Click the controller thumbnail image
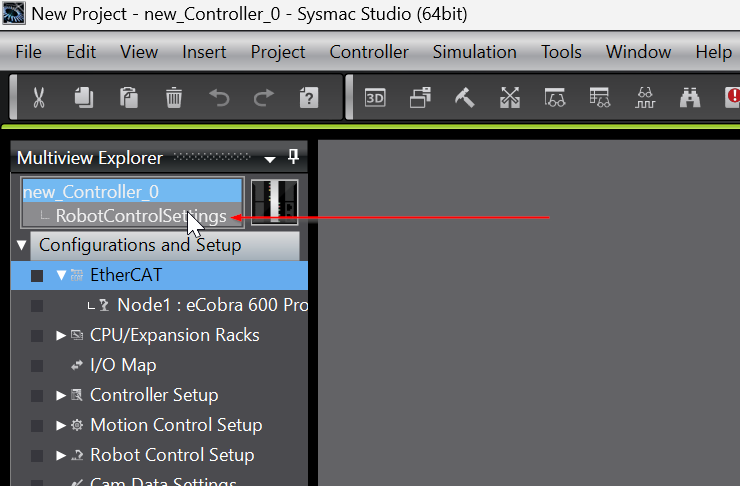This screenshot has height=486, width=740. click(274, 202)
